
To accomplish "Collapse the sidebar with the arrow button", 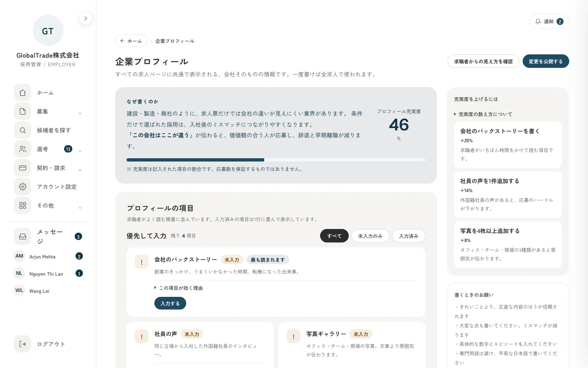I will coord(85,18).
